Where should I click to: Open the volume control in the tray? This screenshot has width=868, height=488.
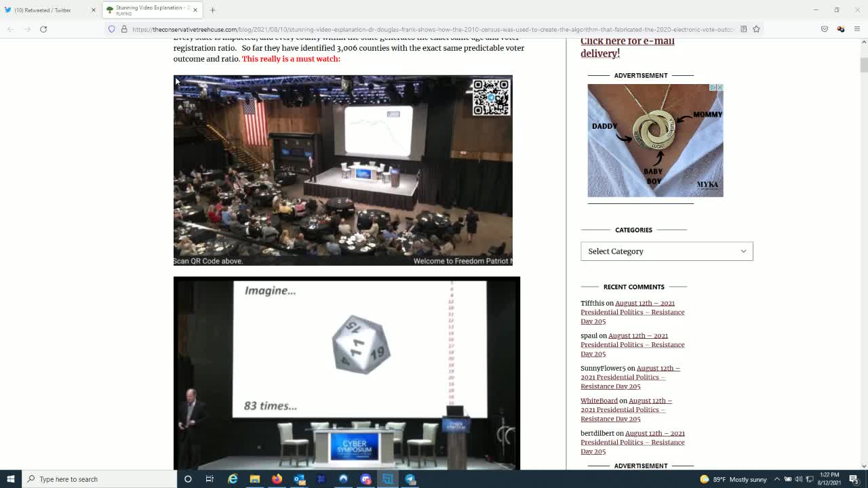798,479
